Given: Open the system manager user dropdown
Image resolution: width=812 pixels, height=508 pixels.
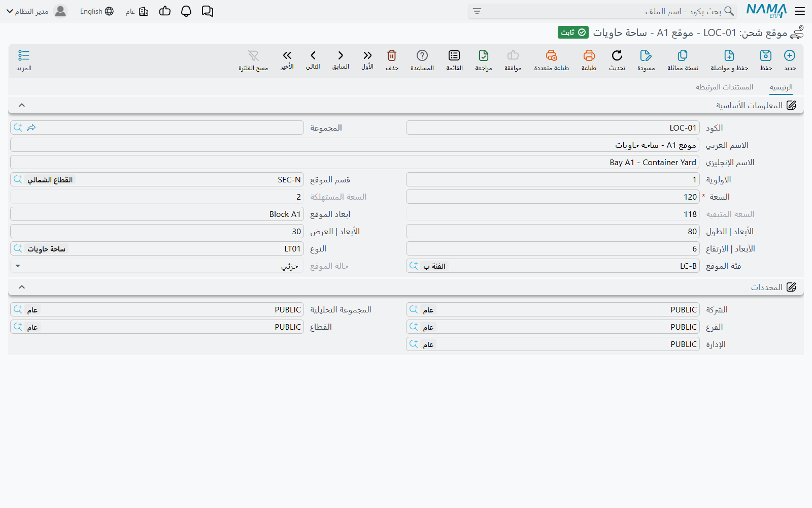Looking at the screenshot, I should pos(37,11).
